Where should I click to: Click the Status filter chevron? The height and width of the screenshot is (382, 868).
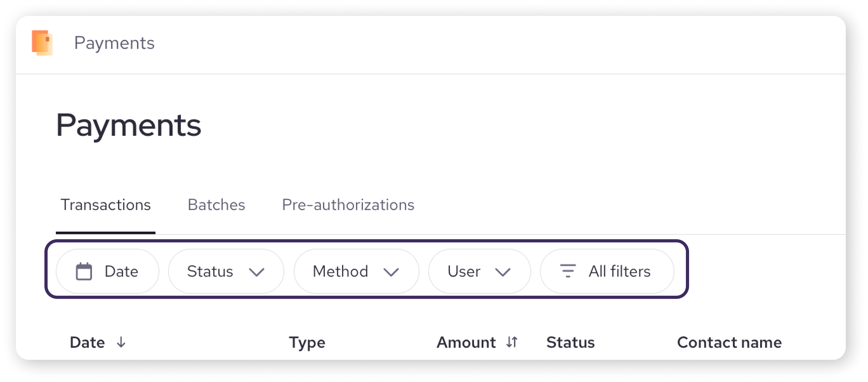(x=257, y=272)
